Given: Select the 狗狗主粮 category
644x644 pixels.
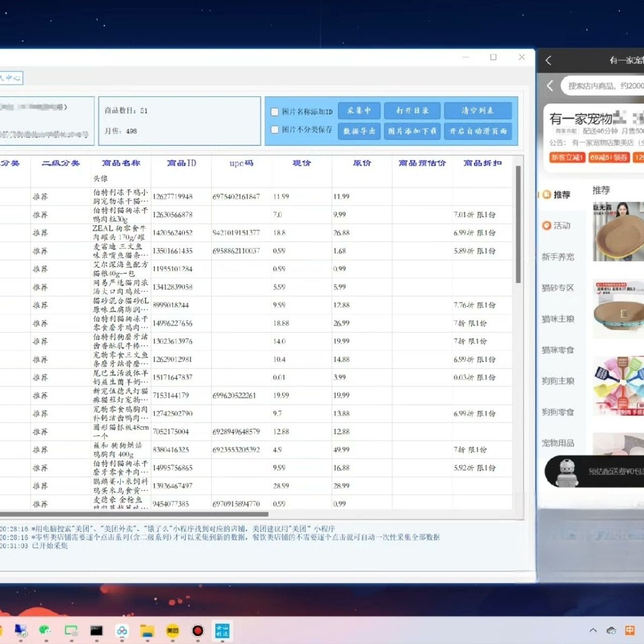Looking at the screenshot, I should pyautogui.click(x=558, y=382).
